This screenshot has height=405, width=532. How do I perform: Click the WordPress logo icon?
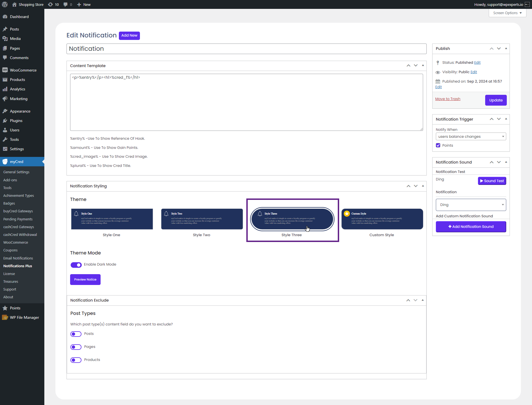coord(5,4)
